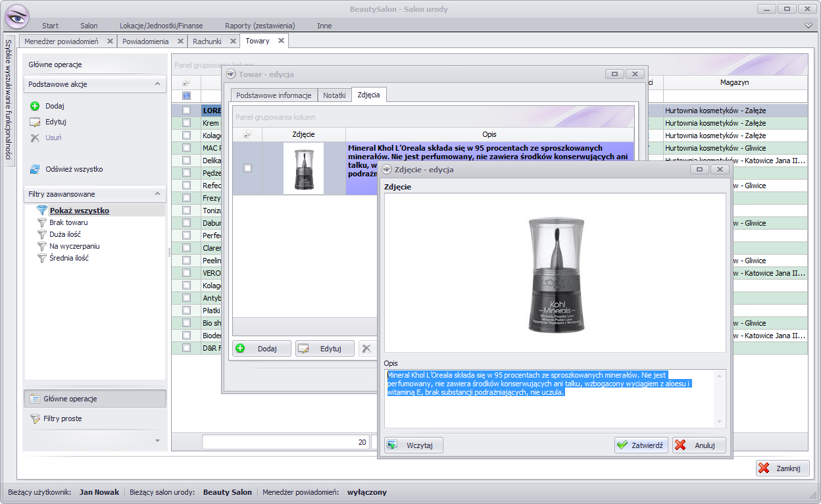The image size is (821, 504).
Task: Check the Krem row checkbox in goods list
Action: (187, 123)
